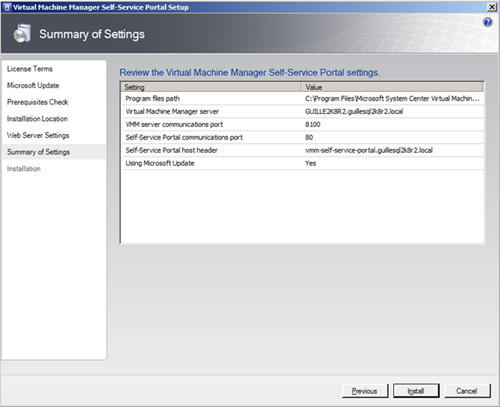Click the blue help question mark icon
This screenshot has height=407, width=500.
488,22
